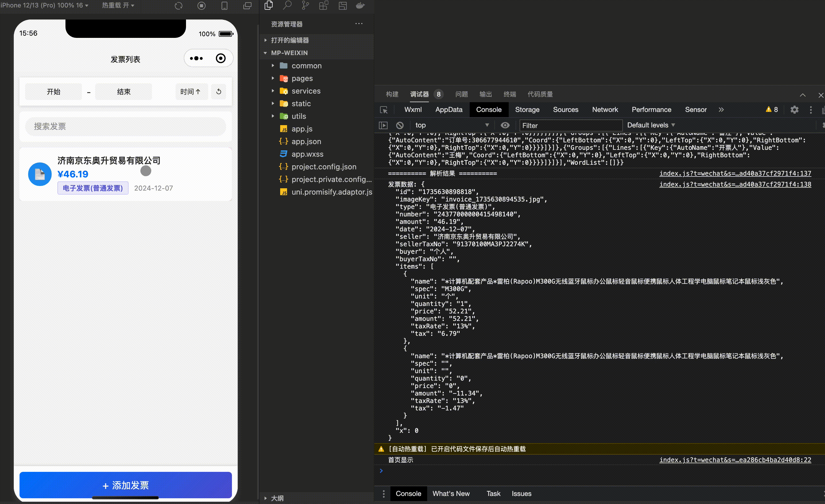825x504 pixels.
Task: Open the Explorer files icon
Action: click(268, 5)
